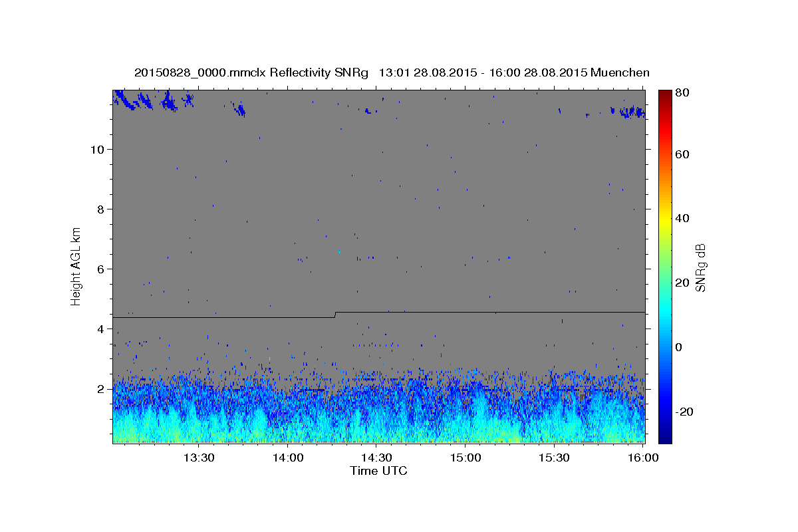This screenshot has width=798, height=532.
Task: Click the 'Time UTC' axis label
Action: pyautogui.click(x=378, y=471)
